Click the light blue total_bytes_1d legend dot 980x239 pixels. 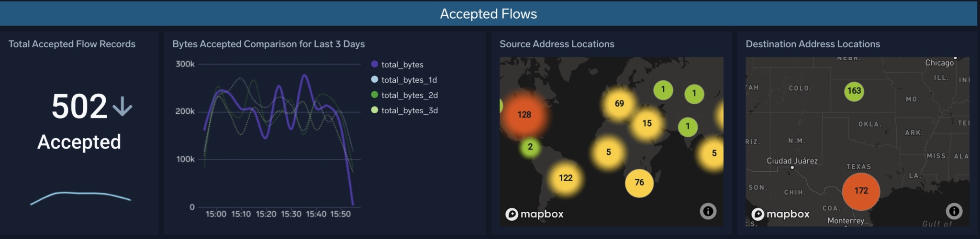375,79
